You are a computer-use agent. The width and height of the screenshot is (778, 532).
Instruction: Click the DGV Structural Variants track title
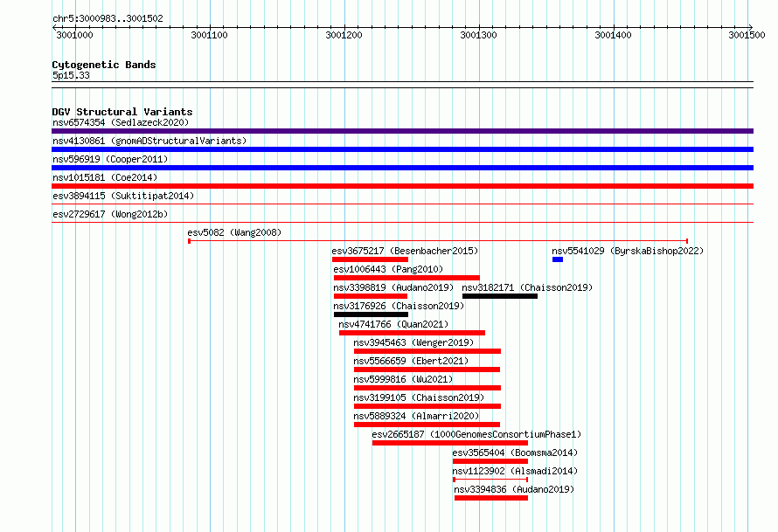click(x=122, y=112)
